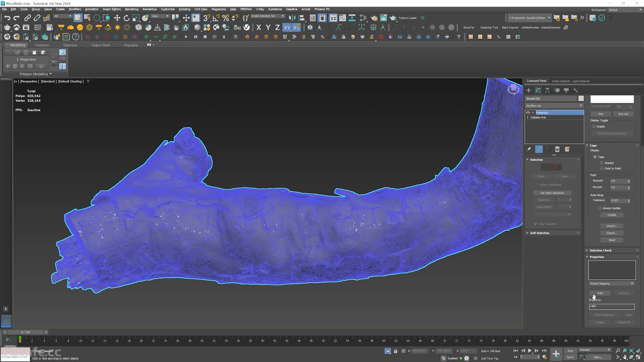Click the Import... cage button

coord(612,226)
